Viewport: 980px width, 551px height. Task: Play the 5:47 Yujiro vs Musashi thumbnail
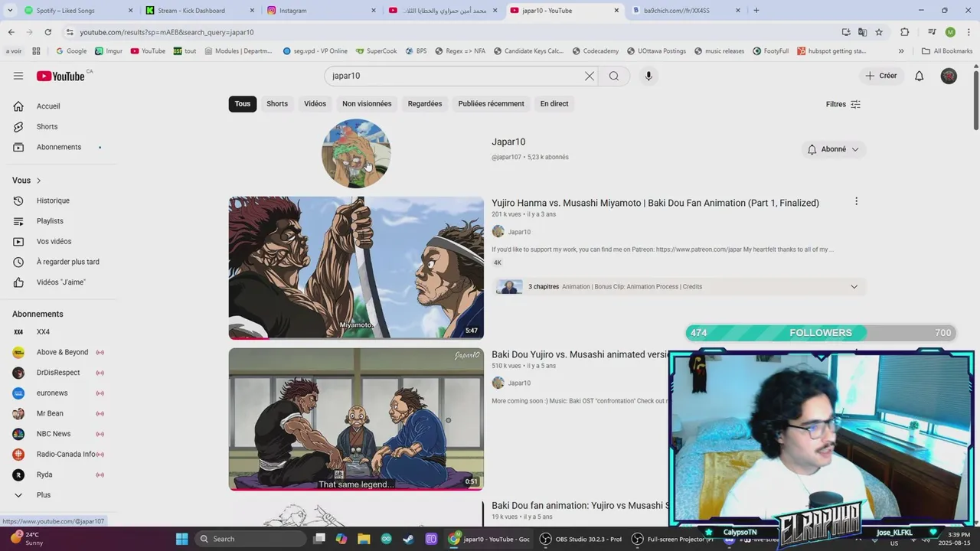356,268
